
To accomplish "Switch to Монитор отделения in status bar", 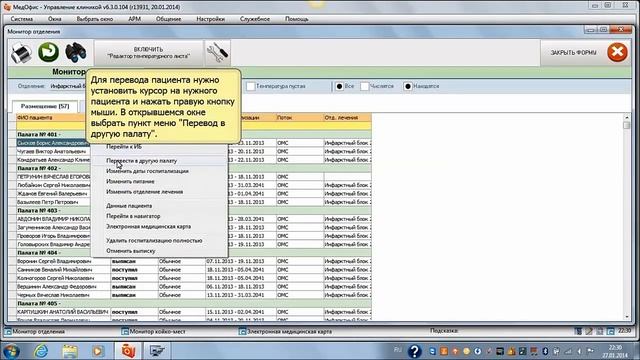I will point(38,332).
